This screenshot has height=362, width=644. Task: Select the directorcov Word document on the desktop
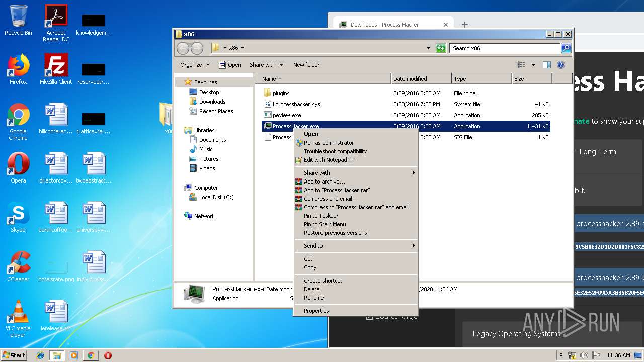click(56, 168)
